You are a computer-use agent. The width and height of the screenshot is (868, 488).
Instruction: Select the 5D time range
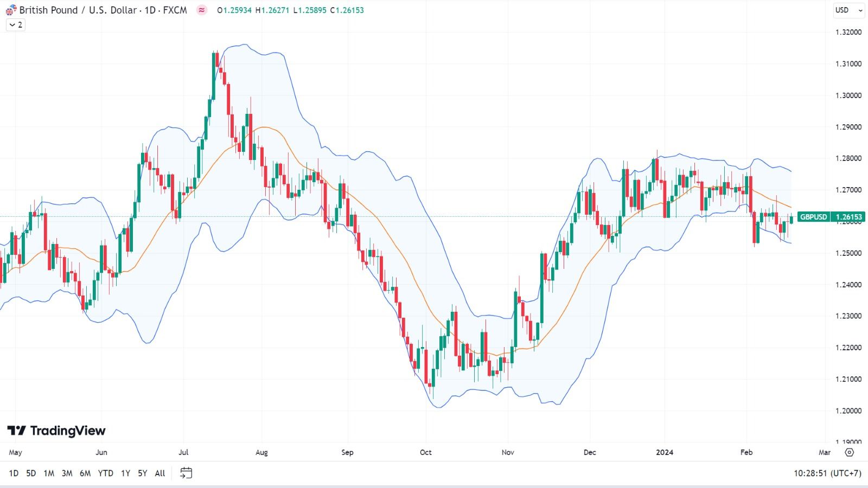[31, 473]
